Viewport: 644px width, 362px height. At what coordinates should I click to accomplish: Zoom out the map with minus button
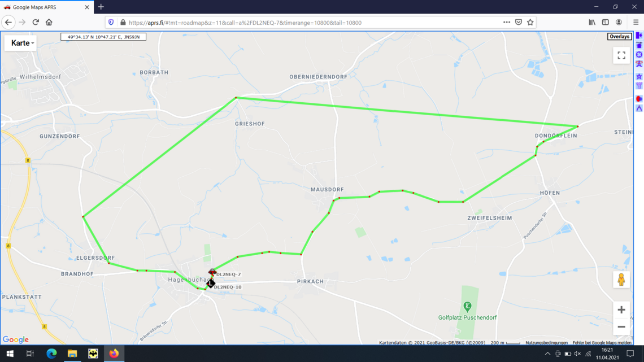point(621,327)
